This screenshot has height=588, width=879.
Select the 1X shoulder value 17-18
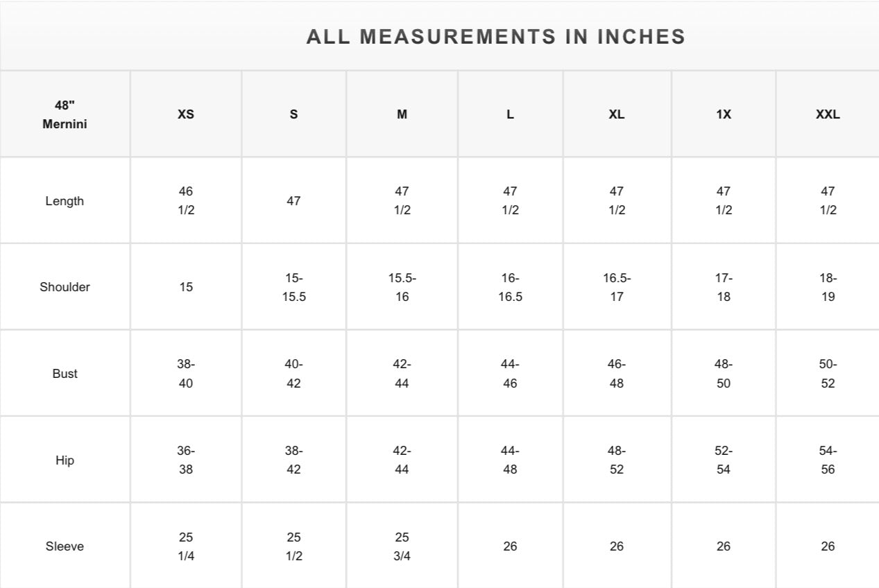click(724, 287)
